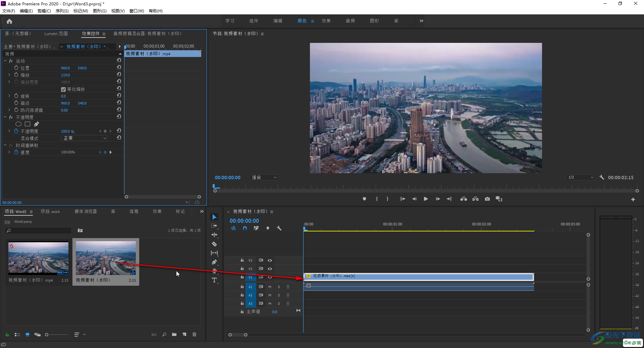Select the Ripple Edit tool
This screenshot has width=644, height=348.
tap(214, 235)
